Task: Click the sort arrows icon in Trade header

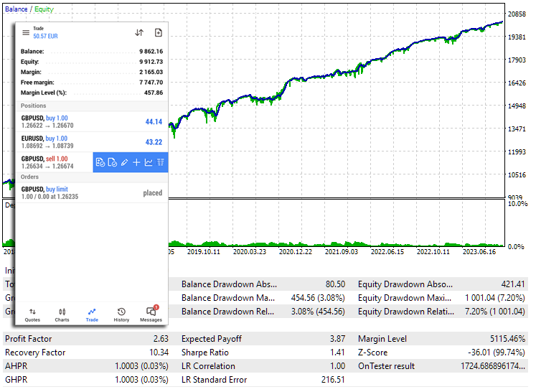Action: pos(139,32)
